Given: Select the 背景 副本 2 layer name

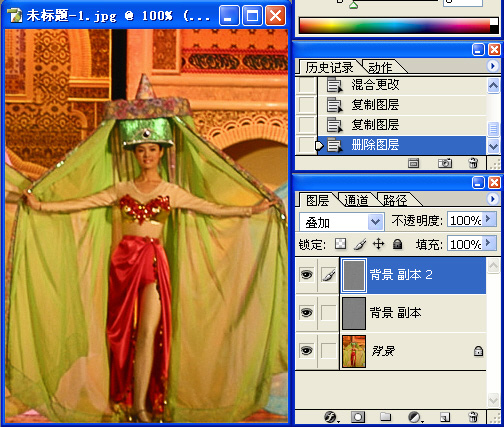Looking at the screenshot, I should click(x=401, y=275).
